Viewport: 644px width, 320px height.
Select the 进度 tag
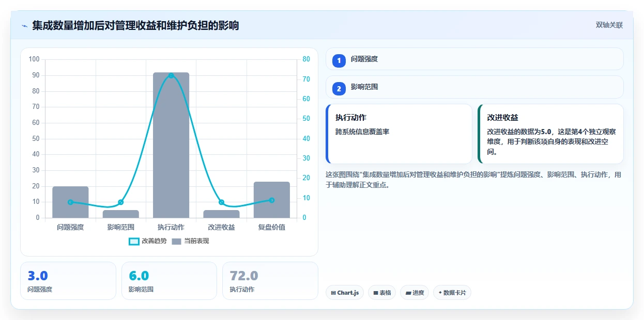pyautogui.click(x=415, y=293)
